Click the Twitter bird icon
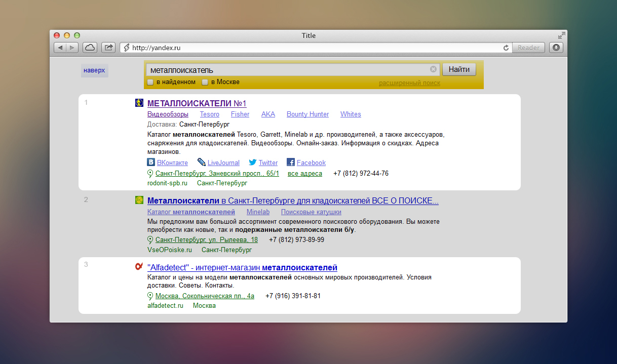Image resolution: width=617 pixels, height=364 pixels. click(253, 163)
